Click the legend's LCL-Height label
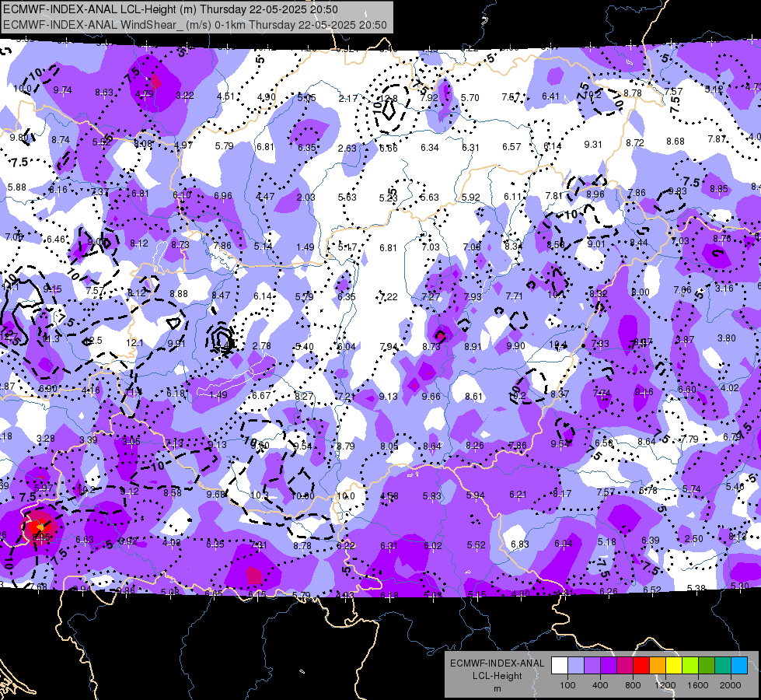Screen dimensions: 761x700 497,676
